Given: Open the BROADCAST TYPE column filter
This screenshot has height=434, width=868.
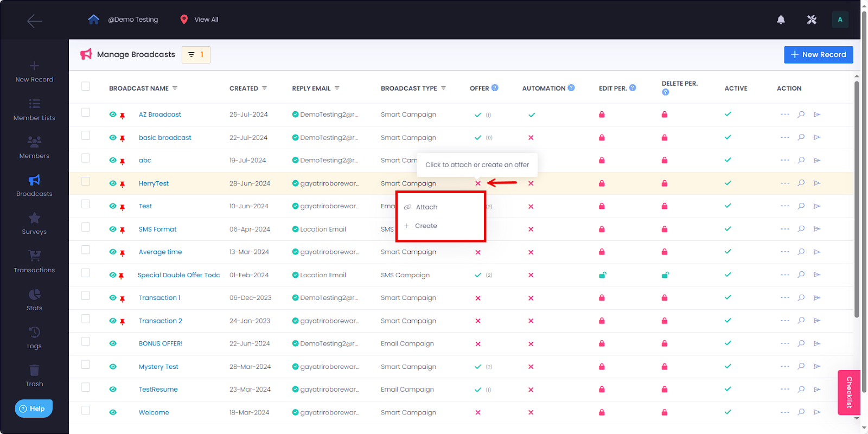Looking at the screenshot, I should [443, 88].
